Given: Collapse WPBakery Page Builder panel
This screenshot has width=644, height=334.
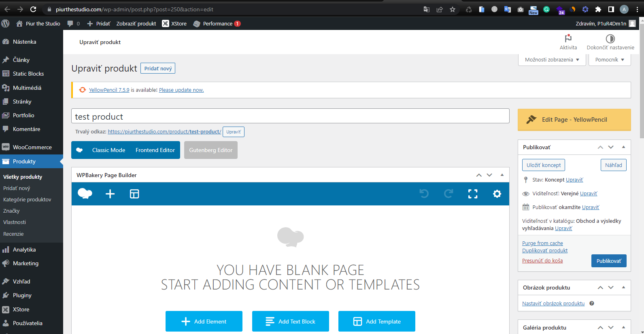Looking at the screenshot, I should coord(502,175).
